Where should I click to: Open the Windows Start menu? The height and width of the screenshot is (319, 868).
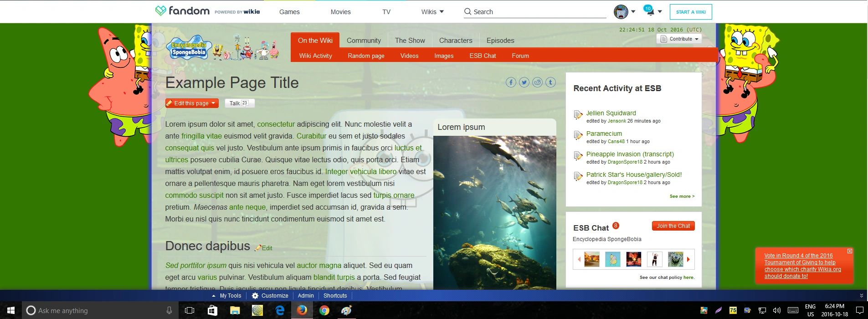pyautogui.click(x=11, y=310)
